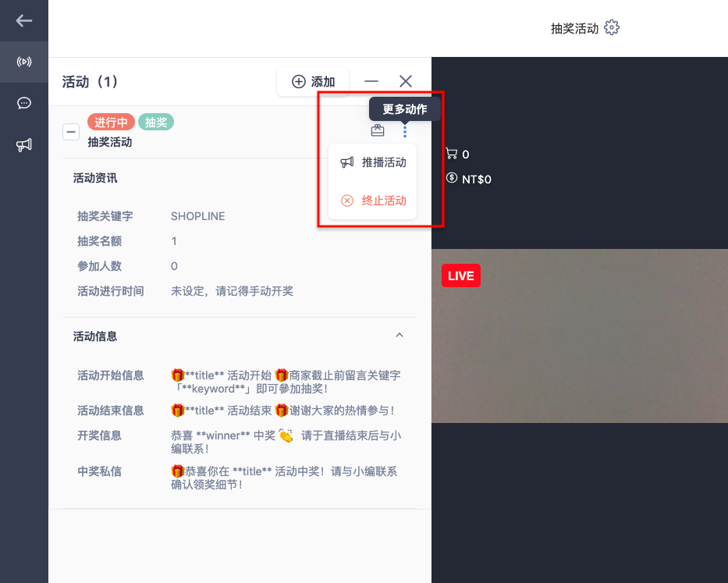Select 推播活动 from the menu
This screenshot has height=583, width=728.
(373, 162)
